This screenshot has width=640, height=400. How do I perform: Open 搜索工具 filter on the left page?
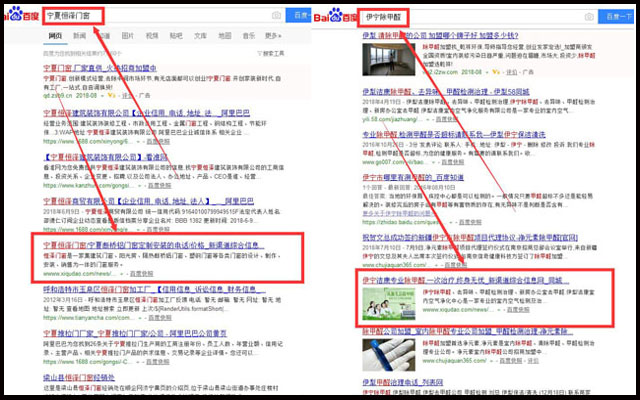tap(271, 53)
